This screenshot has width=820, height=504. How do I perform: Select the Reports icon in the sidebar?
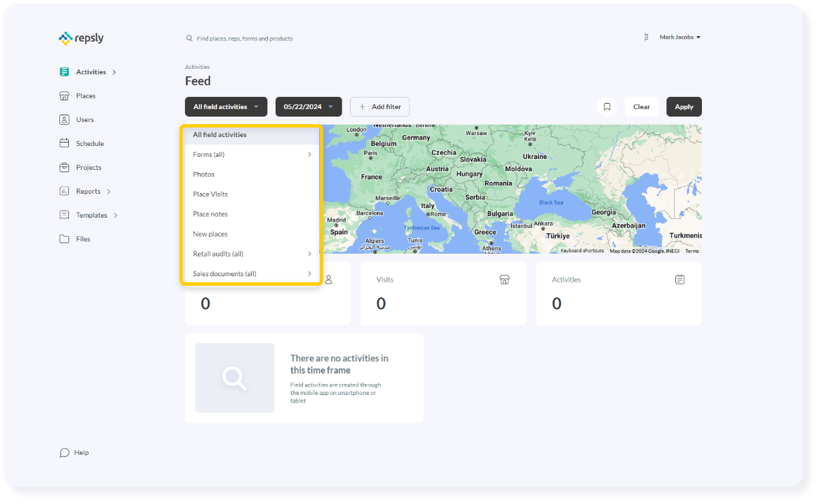[65, 191]
